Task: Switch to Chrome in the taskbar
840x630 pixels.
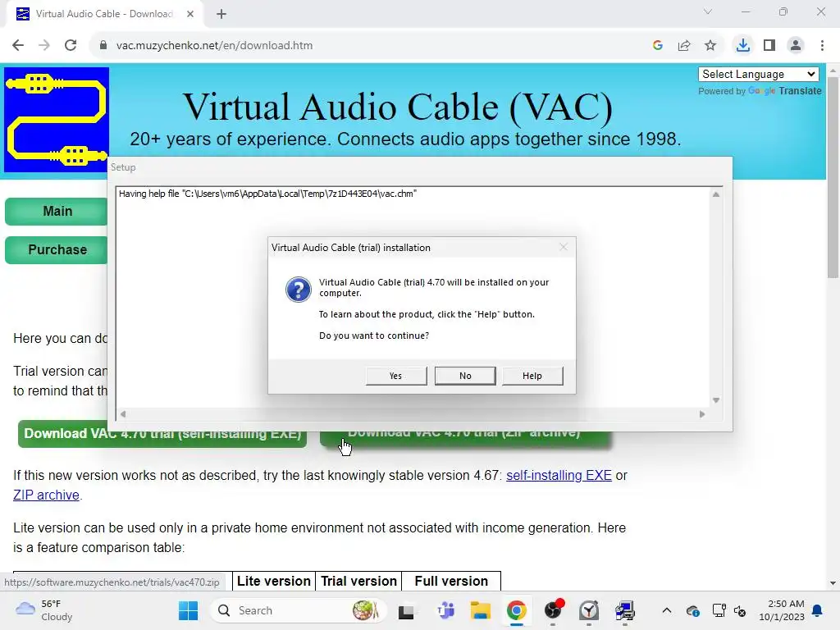Action: pyautogui.click(x=517, y=610)
